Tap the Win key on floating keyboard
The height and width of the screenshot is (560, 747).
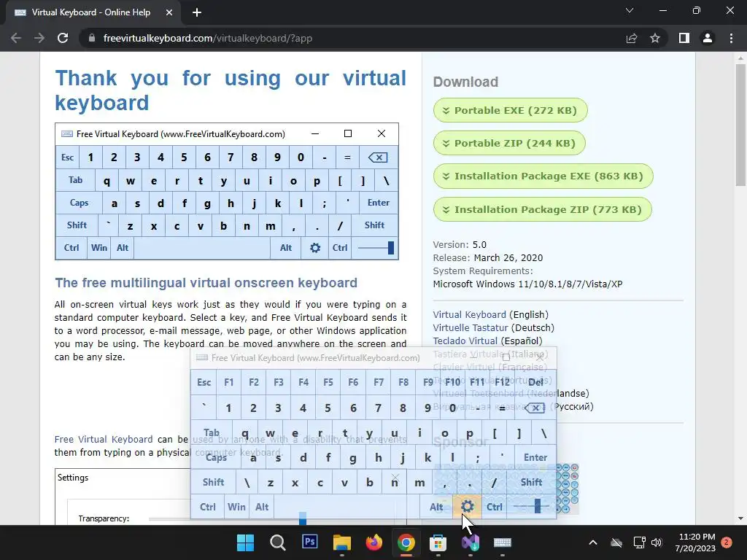(236, 507)
